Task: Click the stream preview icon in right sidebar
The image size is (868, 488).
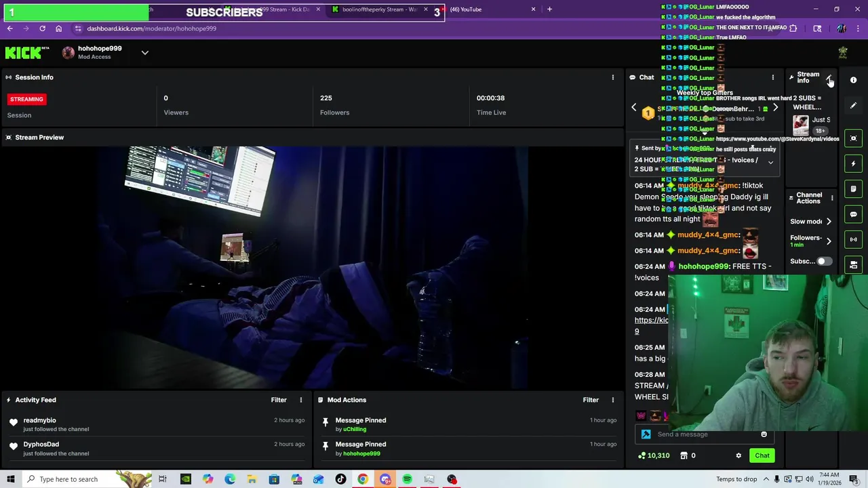Action: (x=853, y=138)
